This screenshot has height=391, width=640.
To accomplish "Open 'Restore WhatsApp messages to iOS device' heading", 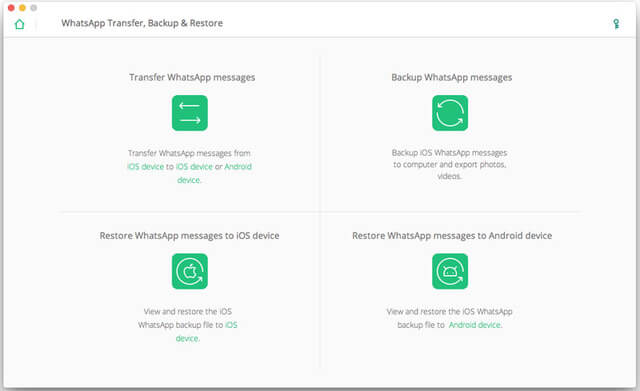I will 189,235.
